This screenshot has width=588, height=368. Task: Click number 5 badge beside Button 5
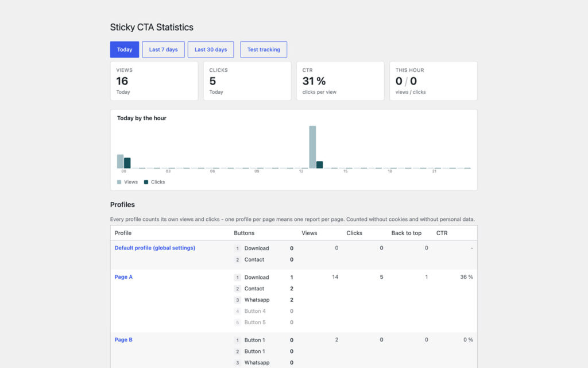pos(237,322)
